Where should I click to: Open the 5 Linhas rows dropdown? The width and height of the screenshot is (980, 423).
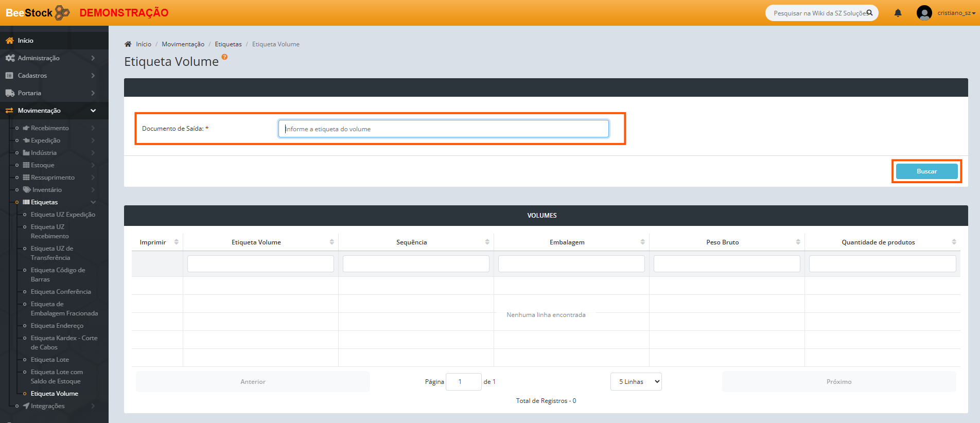(x=636, y=382)
